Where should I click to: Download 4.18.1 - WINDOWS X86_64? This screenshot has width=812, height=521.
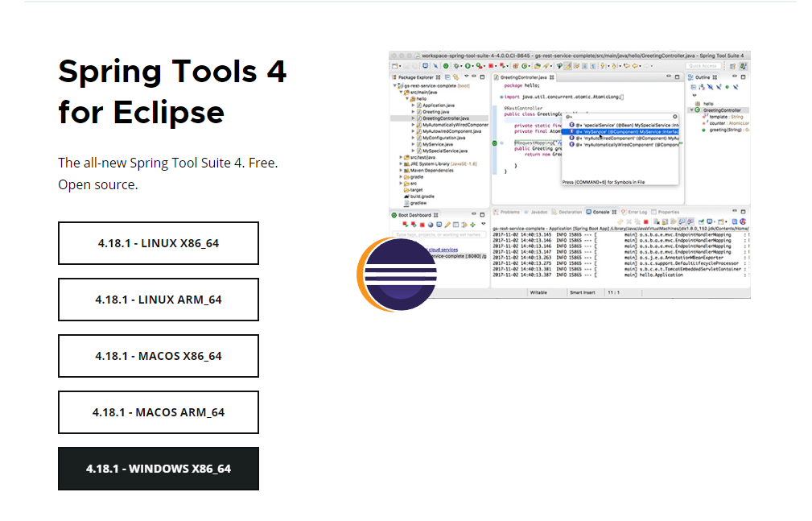coord(159,469)
